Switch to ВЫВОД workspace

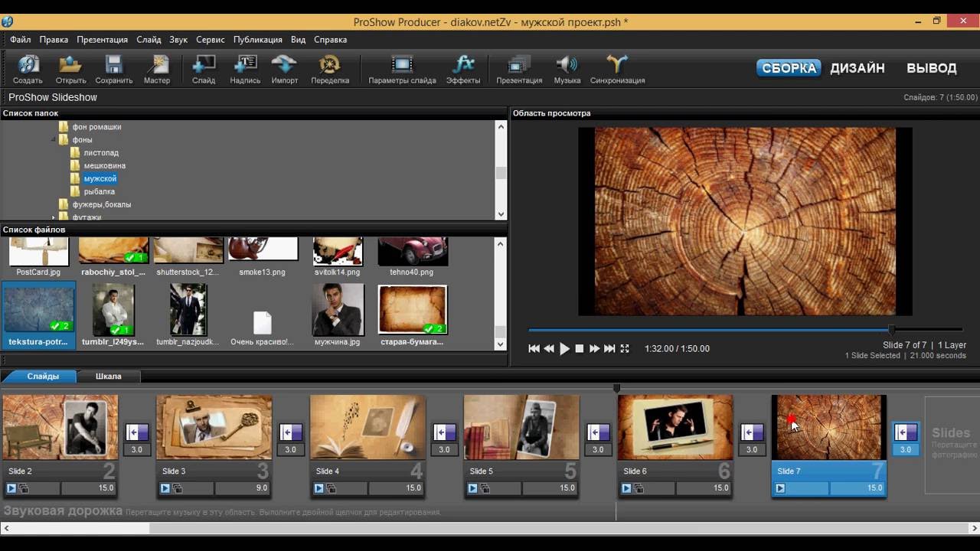[931, 68]
